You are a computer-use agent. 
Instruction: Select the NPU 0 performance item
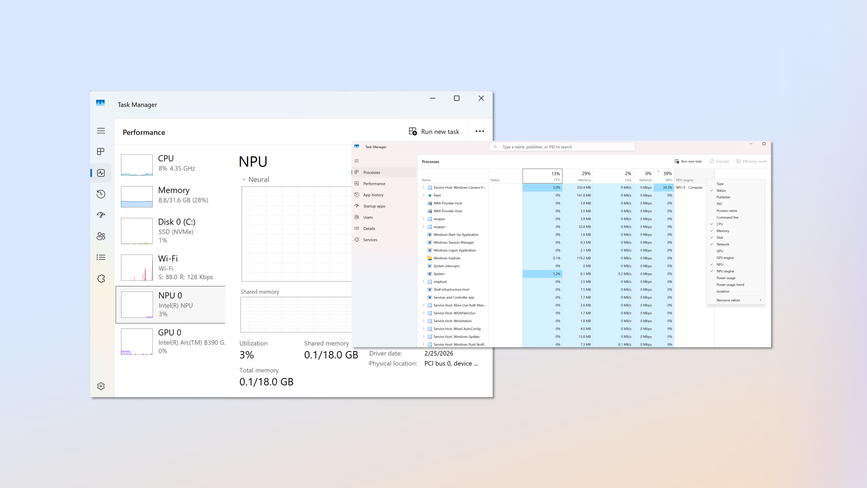pyautogui.click(x=171, y=305)
